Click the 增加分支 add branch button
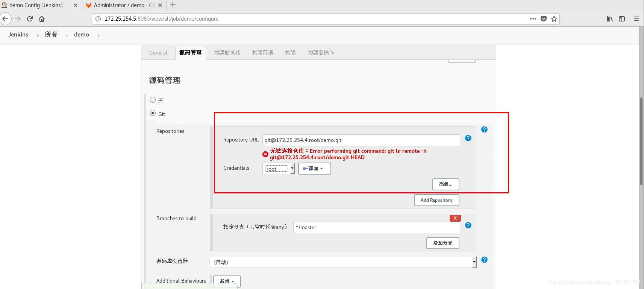The width and height of the screenshot is (644, 289). click(442, 243)
